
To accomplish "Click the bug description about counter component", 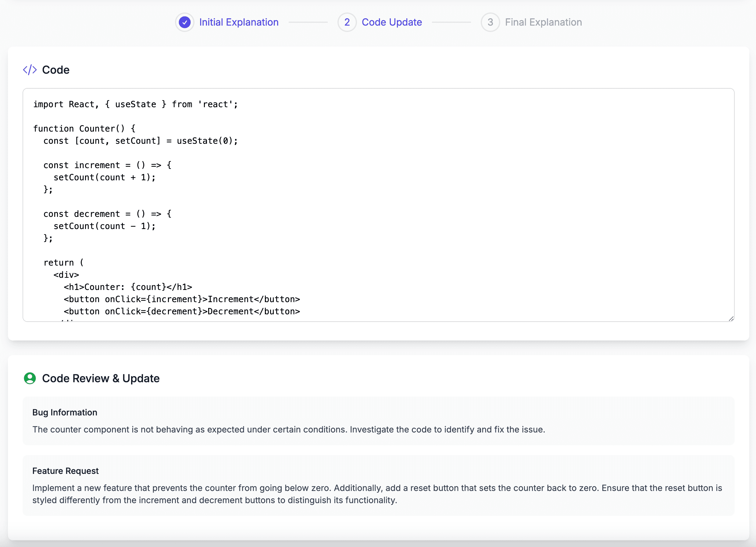I will 288,429.
